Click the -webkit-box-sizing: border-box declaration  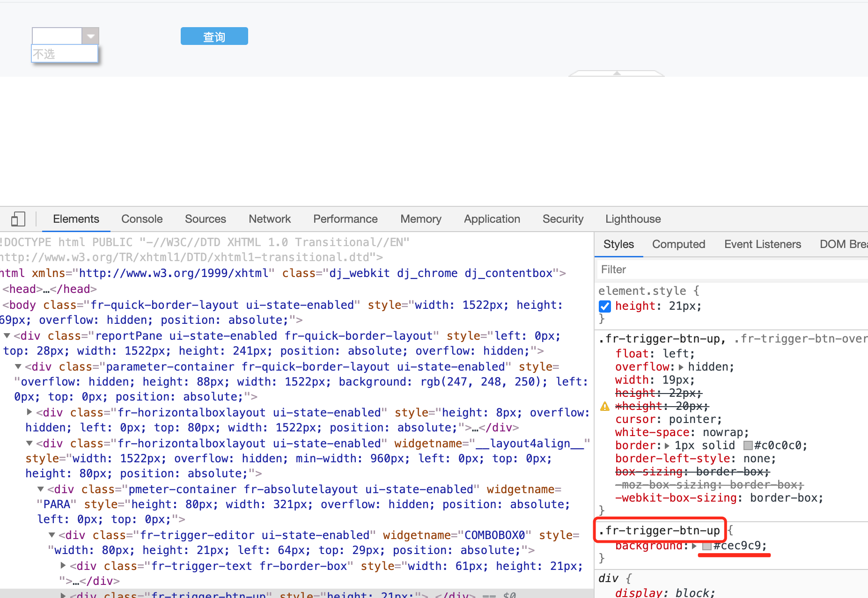tap(719, 498)
